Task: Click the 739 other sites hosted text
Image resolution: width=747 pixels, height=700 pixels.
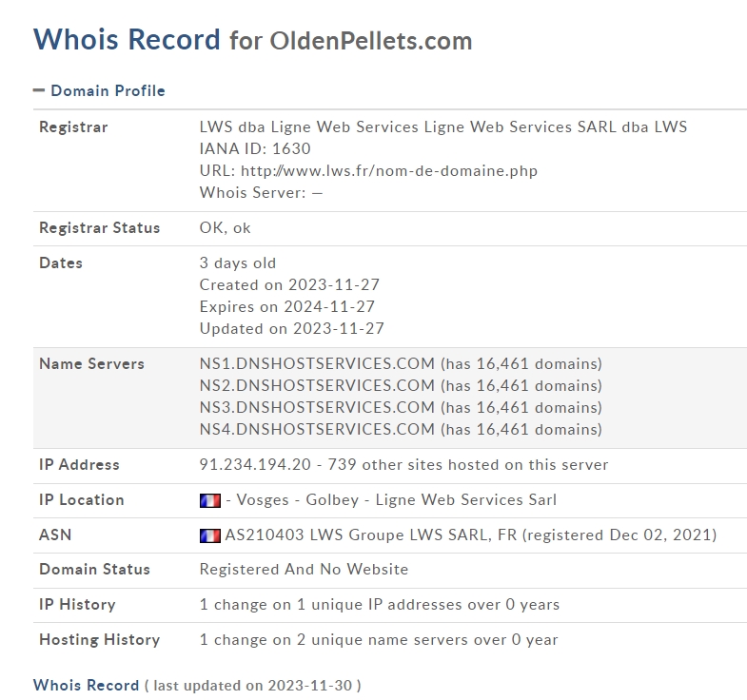Action: [x=468, y=464]
